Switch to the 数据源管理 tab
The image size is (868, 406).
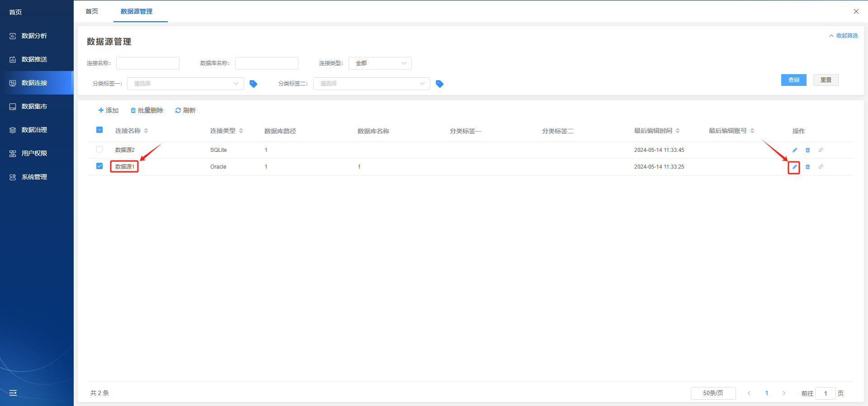137,11
